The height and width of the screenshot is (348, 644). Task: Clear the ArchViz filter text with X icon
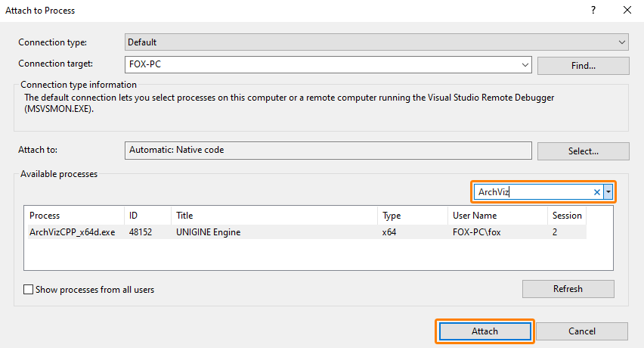point(596,192)
